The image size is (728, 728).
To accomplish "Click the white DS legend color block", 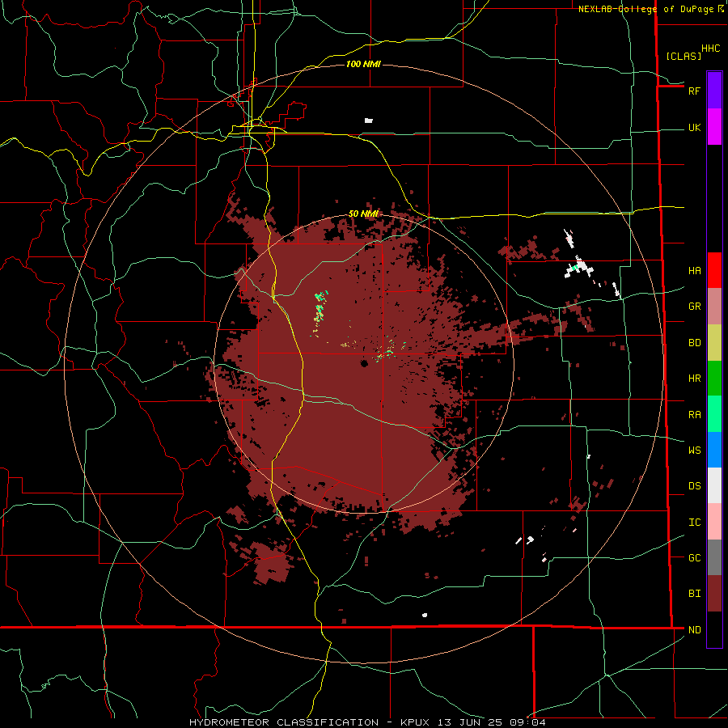I will tap(714, 485).
